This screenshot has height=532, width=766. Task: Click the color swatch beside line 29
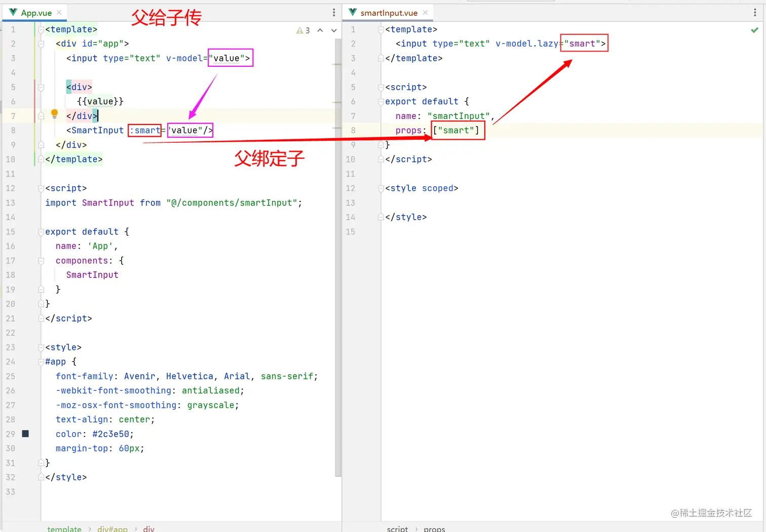tap(25, 434)
